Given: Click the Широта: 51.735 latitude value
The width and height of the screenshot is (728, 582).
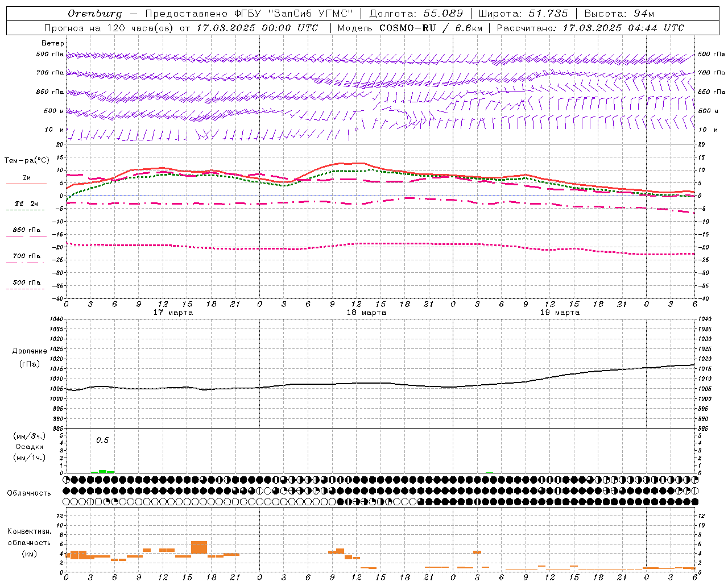Looking at the screenshot, I should point(523,14).
